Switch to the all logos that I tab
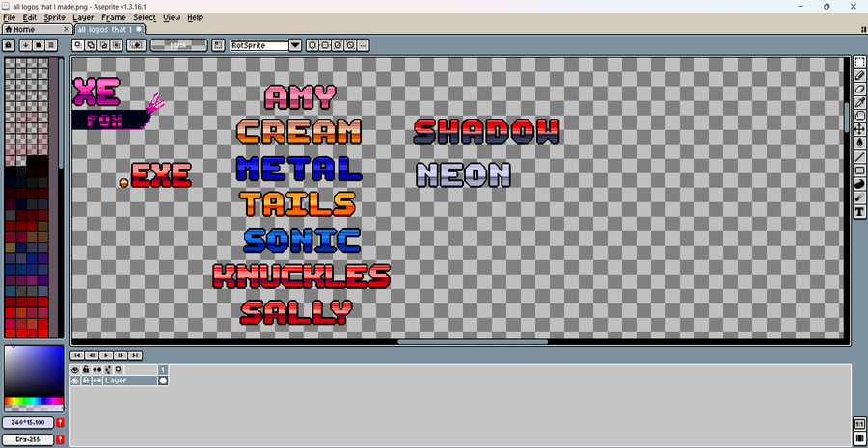The height and width of the screenshot is (448, 868). coord(110,29)
